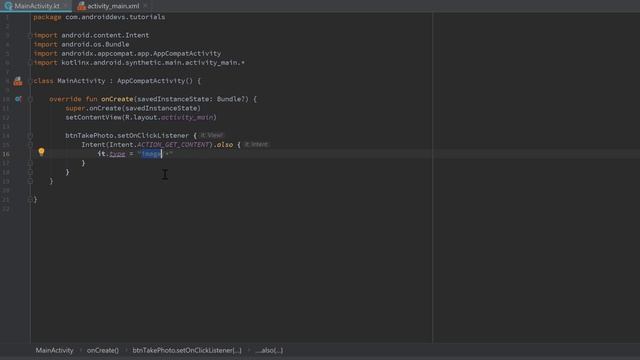Click activity_main layout reference
The height and width of the screenshot is (360, 640).
tap(187, 118)
